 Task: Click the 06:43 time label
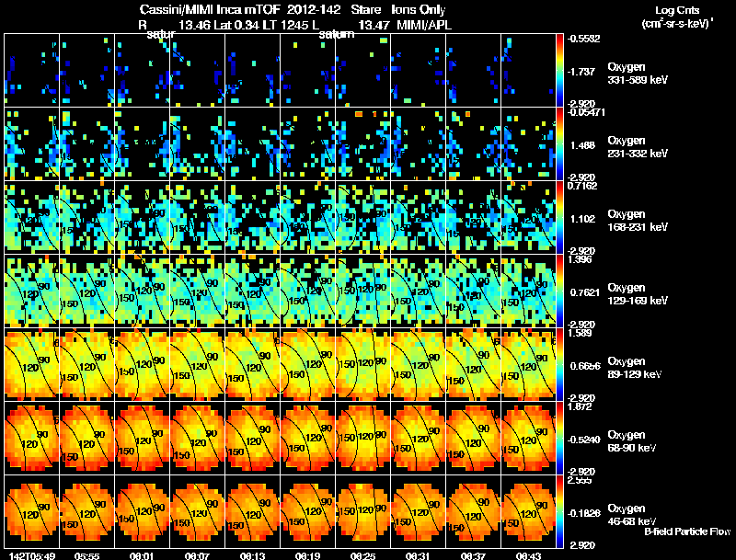click(528, 555)
